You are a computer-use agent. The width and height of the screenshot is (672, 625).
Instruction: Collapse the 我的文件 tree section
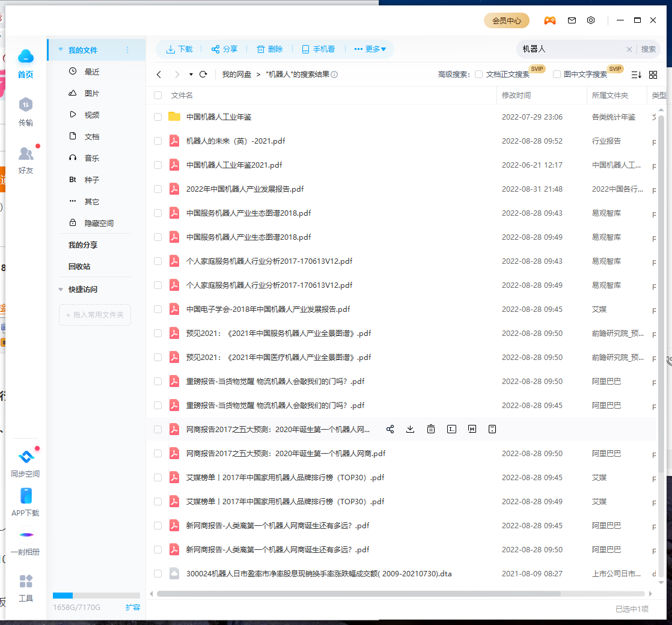[61, 50]
